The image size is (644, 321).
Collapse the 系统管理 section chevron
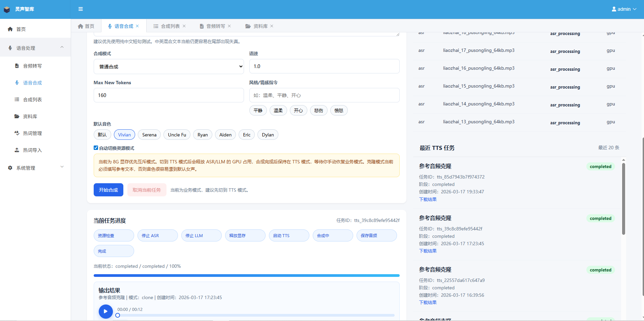(x=62, y=166)
